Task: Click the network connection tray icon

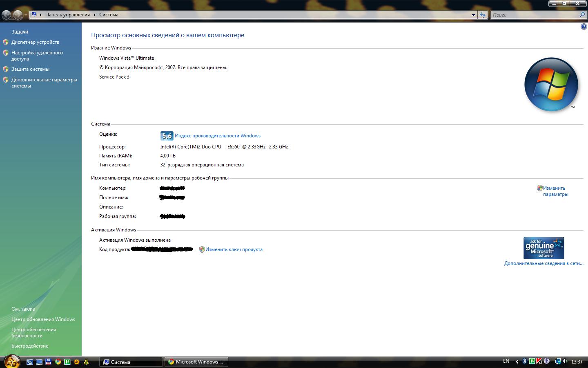Action: (x=558, y=361)
